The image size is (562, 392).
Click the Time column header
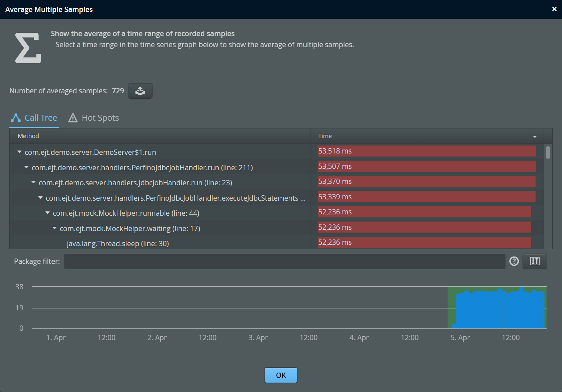427,136
